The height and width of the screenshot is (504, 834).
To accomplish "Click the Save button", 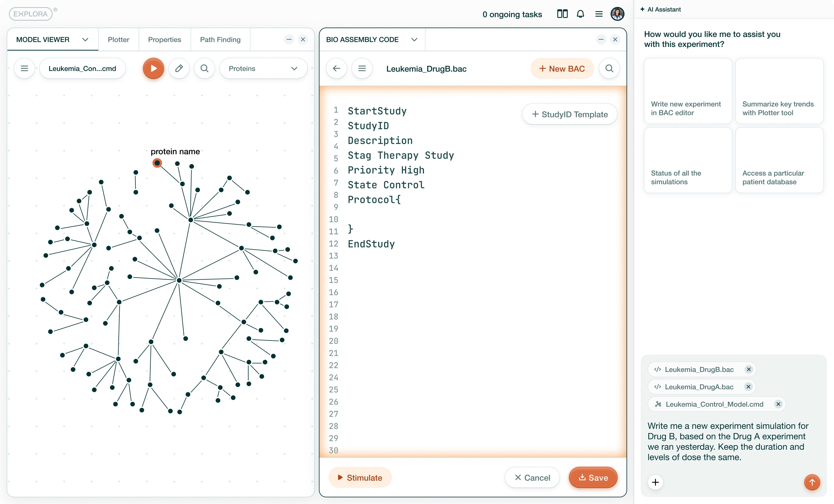I will coord(593,477).
